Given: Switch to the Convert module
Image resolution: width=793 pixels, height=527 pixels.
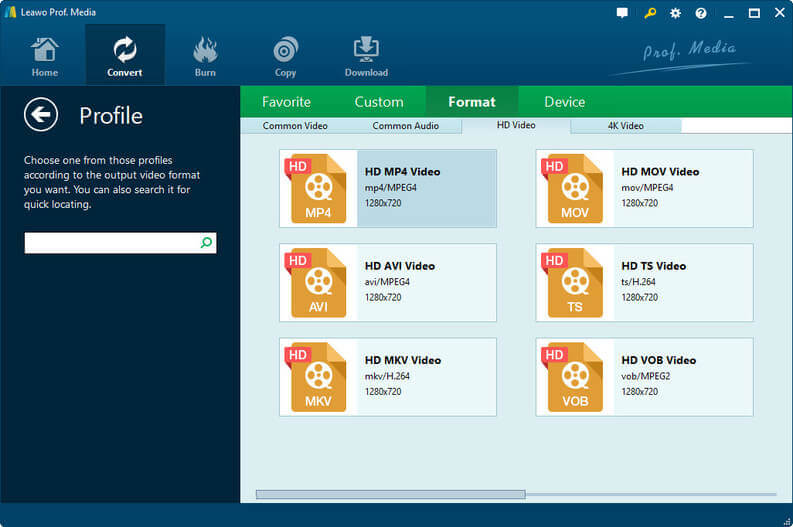Looking at the screenshot, I should click(124, 55).
